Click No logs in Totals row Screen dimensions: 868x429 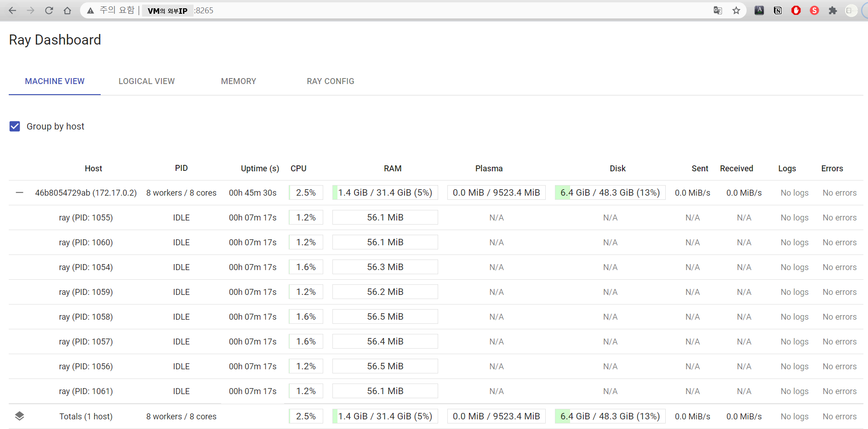(x=794, y=417)
